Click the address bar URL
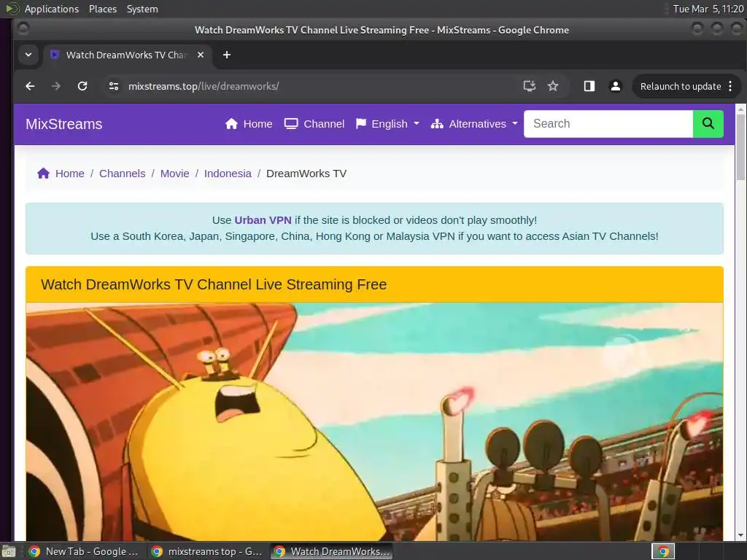Screen dimensions: 747x560 204,86
